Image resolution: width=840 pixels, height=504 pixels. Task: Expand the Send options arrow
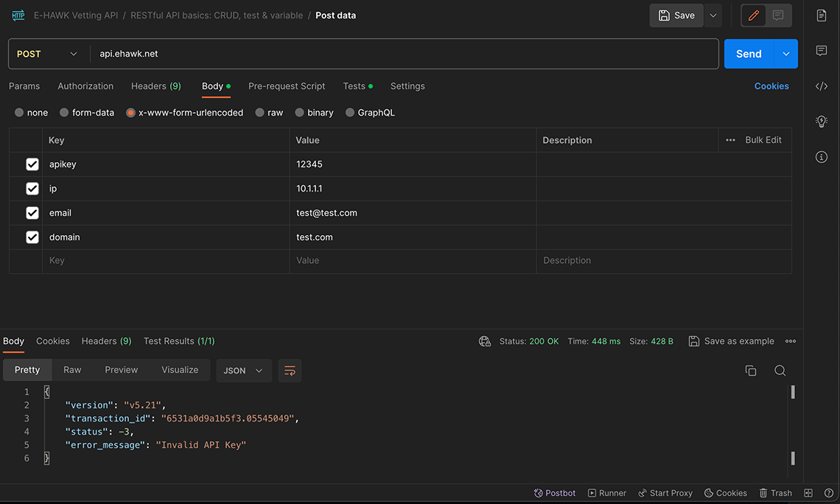click(x=786, y=54)
